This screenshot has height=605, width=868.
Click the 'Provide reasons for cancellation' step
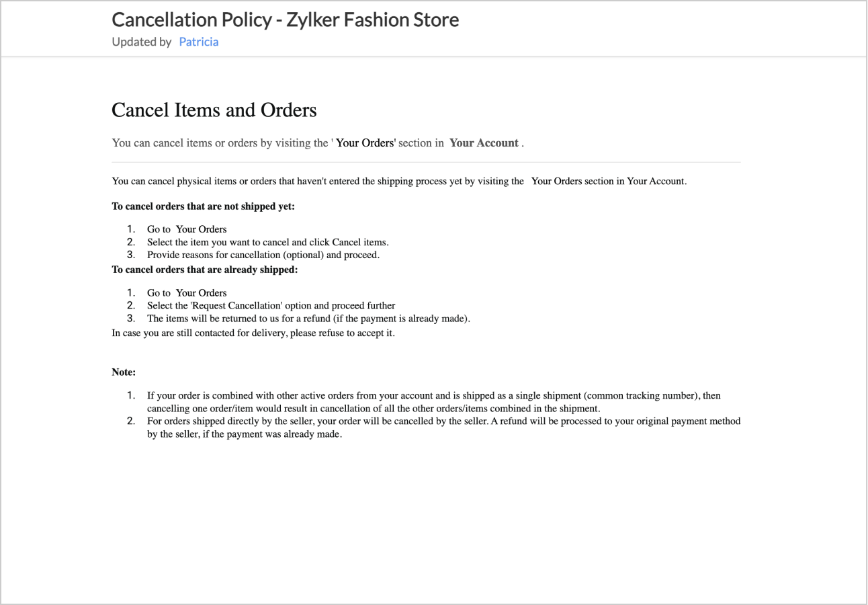click(x=263, y=255)
